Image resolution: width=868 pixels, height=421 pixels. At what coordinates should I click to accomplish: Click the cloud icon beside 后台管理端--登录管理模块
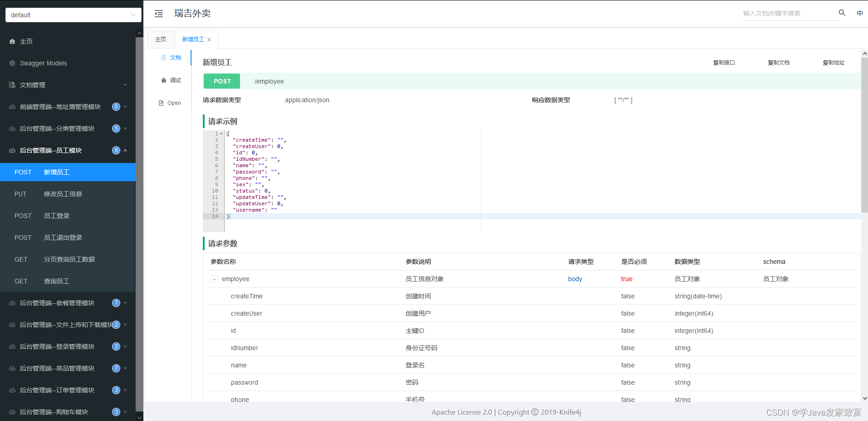(x=12, y=347)
